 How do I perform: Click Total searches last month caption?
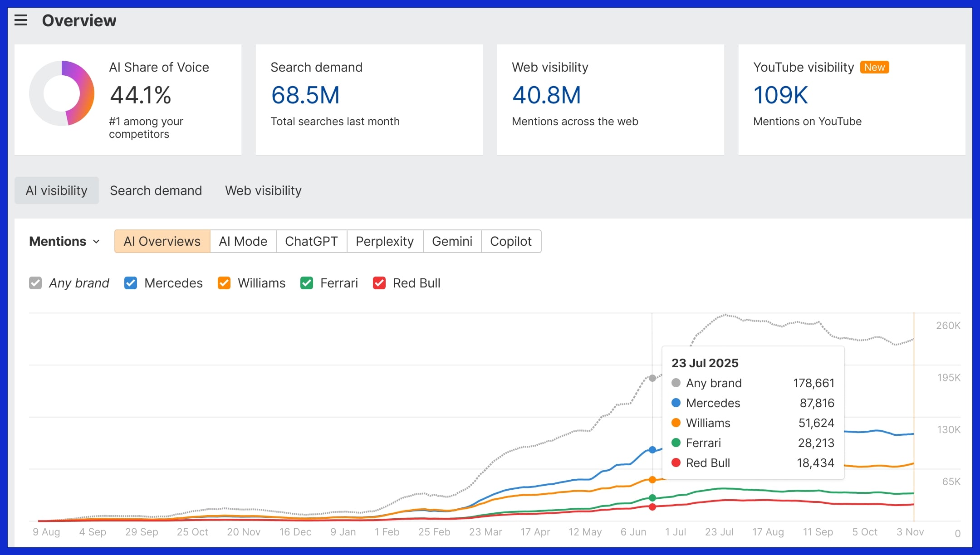click(335, 122)
